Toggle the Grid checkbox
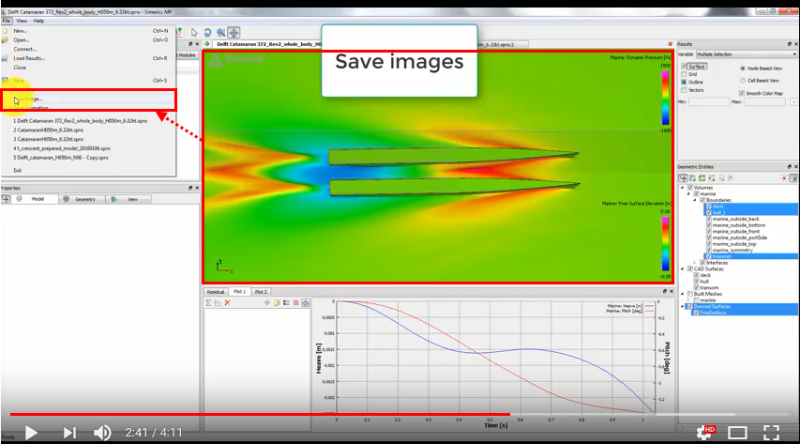This screenshot has height=444, width=800. 684,75
